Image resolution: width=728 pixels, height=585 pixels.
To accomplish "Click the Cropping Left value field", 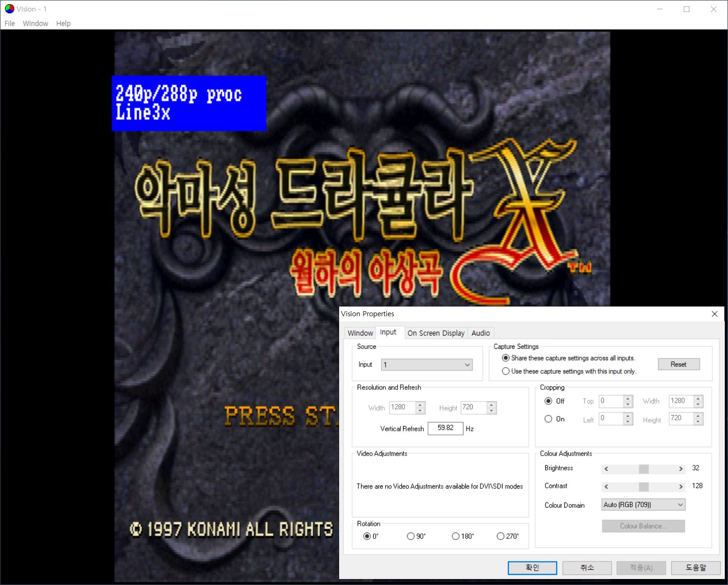I will click(x=611, y=418).
